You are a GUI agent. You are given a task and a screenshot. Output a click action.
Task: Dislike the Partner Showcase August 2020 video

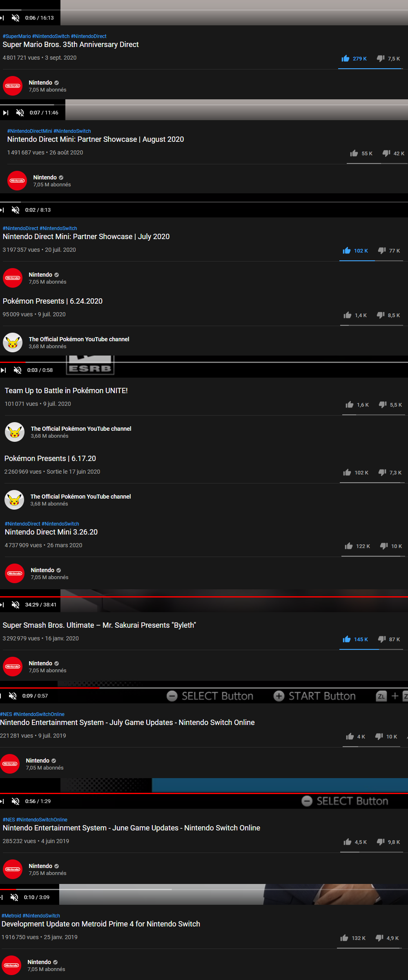[386, 153]
